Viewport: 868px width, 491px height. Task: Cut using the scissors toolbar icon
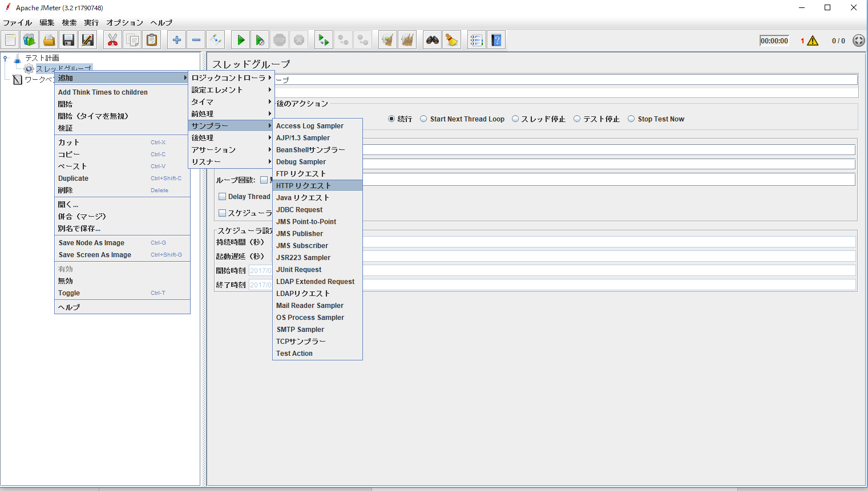[112, 39]
